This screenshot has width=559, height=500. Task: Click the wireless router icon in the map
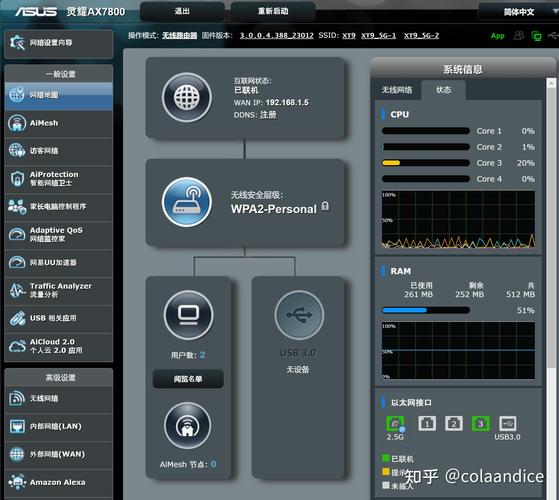click(186, 202)
